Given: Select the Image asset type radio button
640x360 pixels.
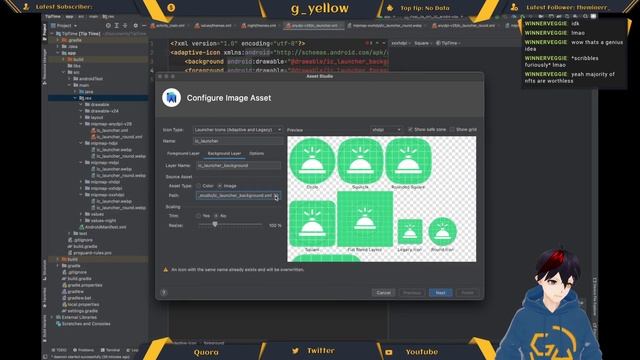Looking at the screenshot, I should pyautogui.click(x=220, y=186).
